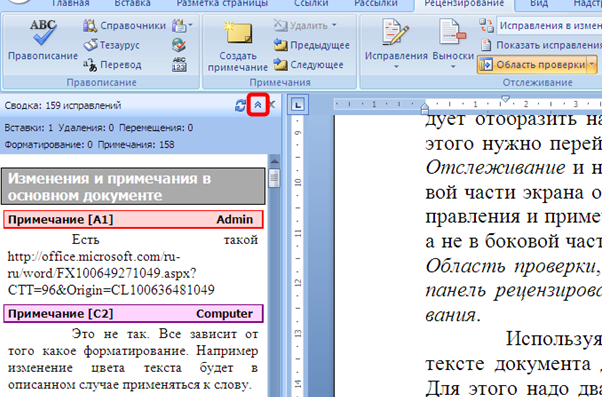Close the reviewing pane

(272, 105)
